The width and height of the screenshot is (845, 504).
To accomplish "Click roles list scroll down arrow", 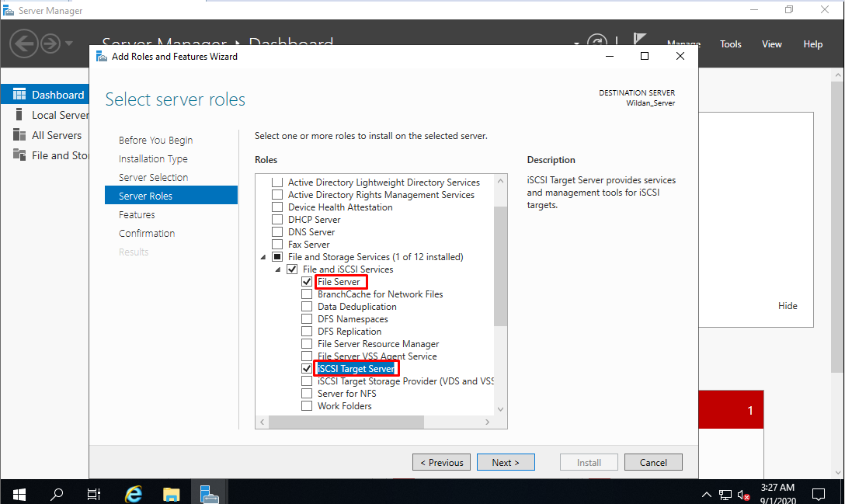I will click(x=500, y=409).
